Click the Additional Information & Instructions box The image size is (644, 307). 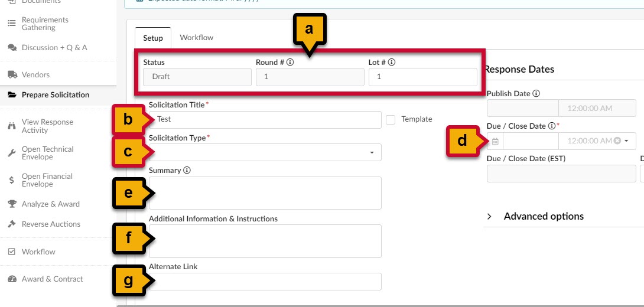(265, 241)
